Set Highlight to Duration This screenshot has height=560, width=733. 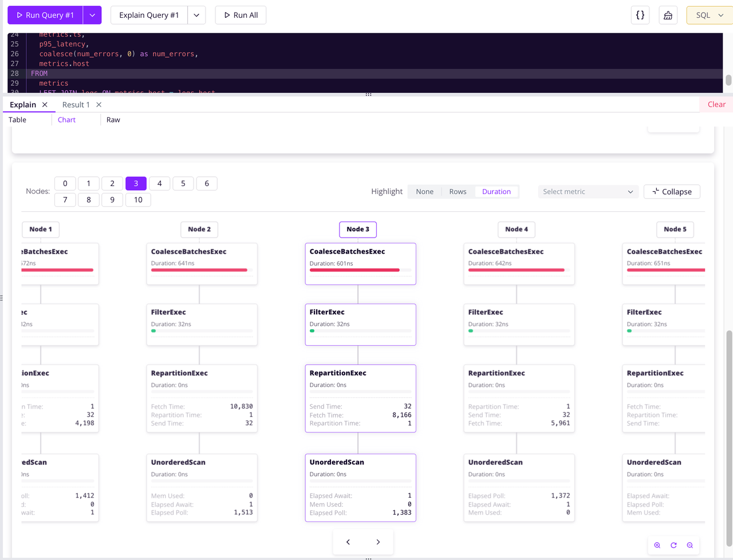[x=496, y=192]
